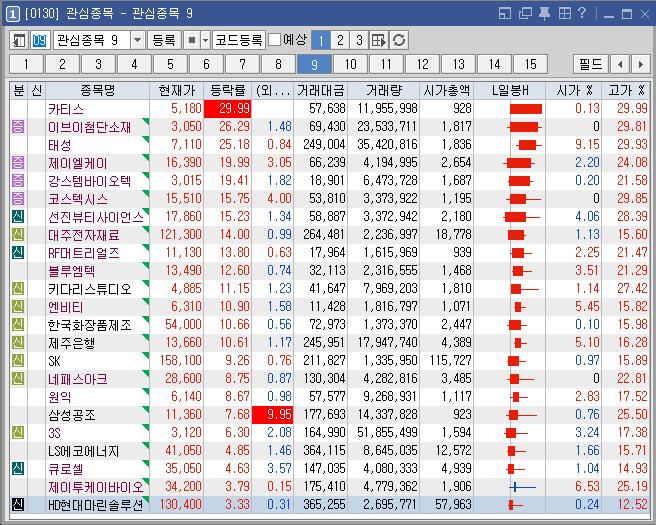656x525 pixels.
Task: Select stock name 블루엠텍
Action: [72, 271]
